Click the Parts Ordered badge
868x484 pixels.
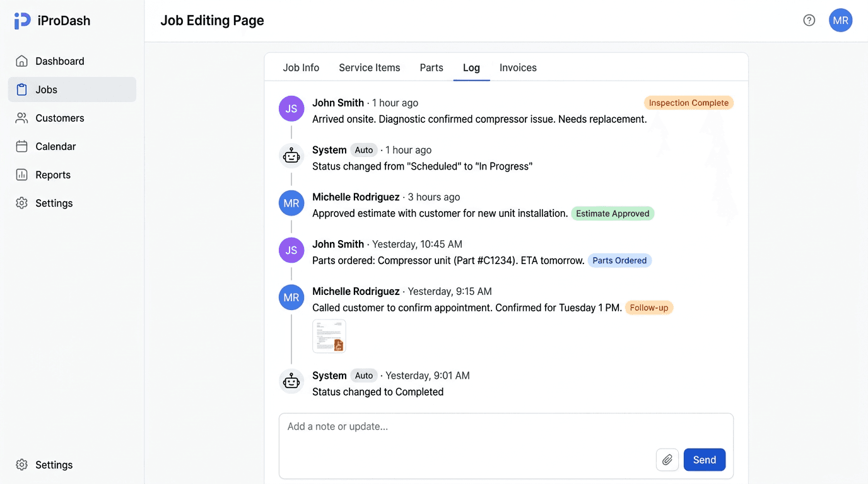[619, 260]
